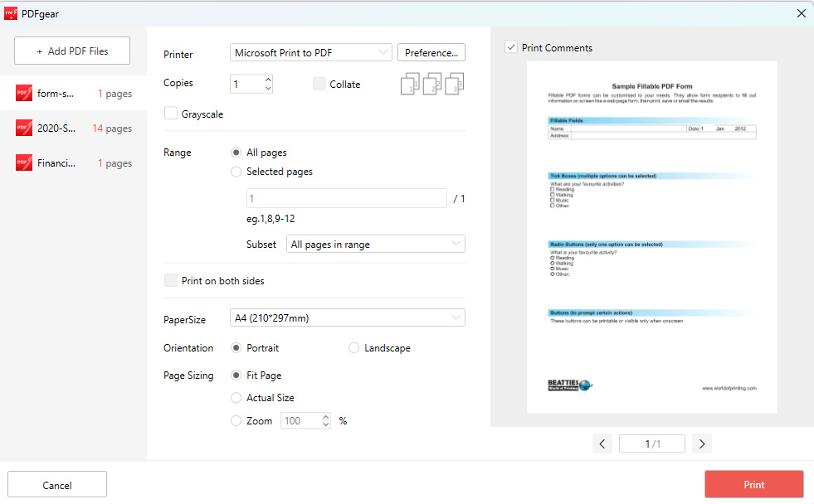
Task: Click the Add PDF Files option
Action: [71, 51]
